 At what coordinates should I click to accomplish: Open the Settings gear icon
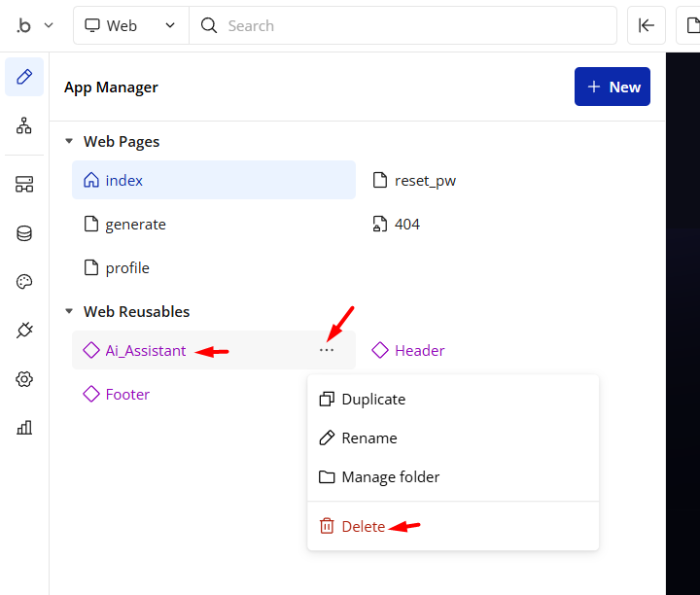pos(24,379)
